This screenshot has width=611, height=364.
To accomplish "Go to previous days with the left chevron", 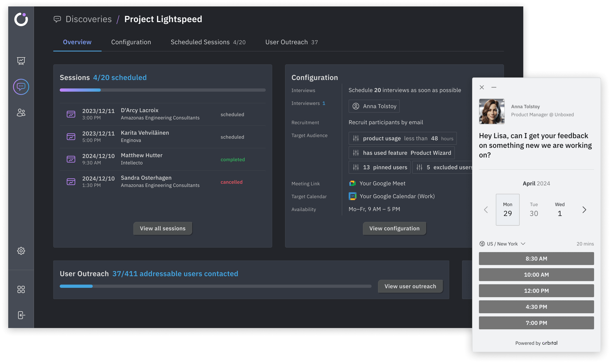I will point(485,209).
